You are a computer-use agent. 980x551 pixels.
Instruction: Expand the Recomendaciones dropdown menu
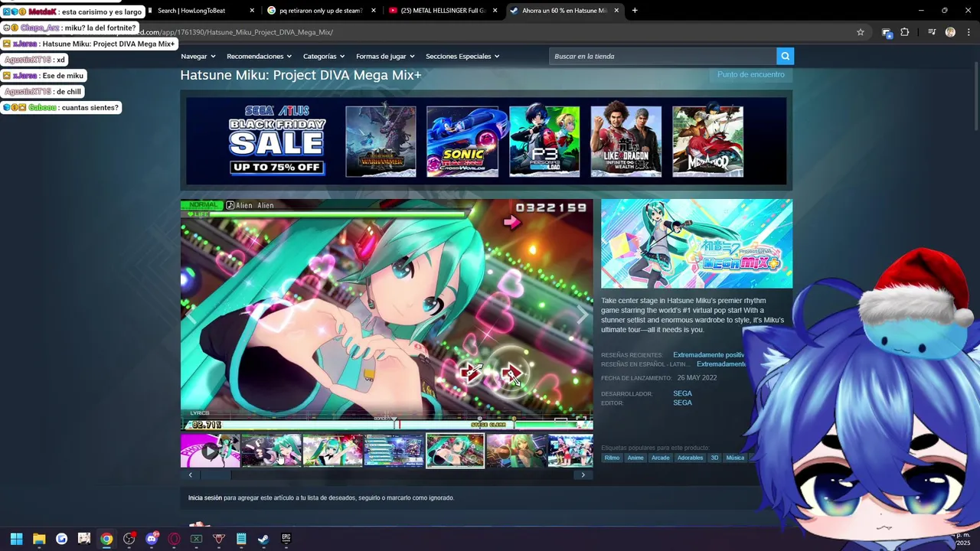tap(260, 57)
